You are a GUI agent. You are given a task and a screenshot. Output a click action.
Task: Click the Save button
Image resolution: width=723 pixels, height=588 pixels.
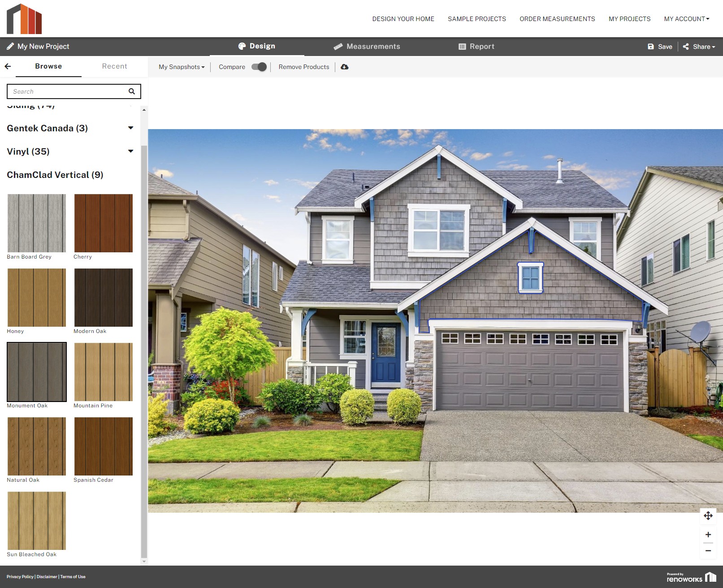point(660,47)
